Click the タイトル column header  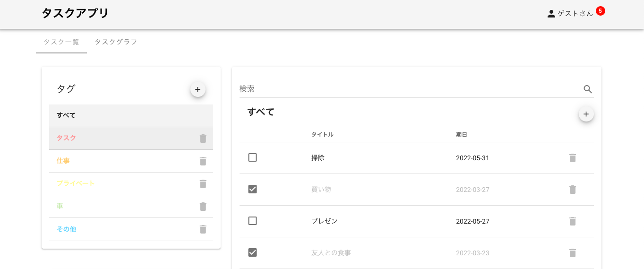(x=322, y=135)
